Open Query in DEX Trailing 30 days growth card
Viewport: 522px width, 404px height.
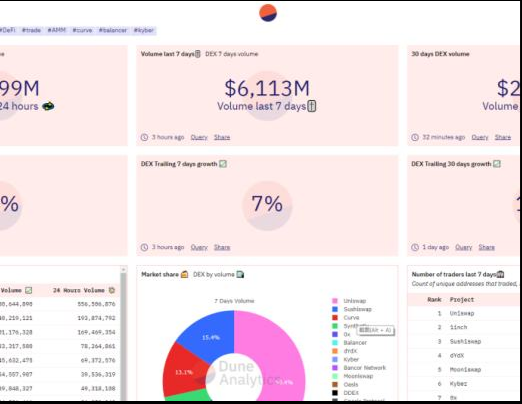464,247
